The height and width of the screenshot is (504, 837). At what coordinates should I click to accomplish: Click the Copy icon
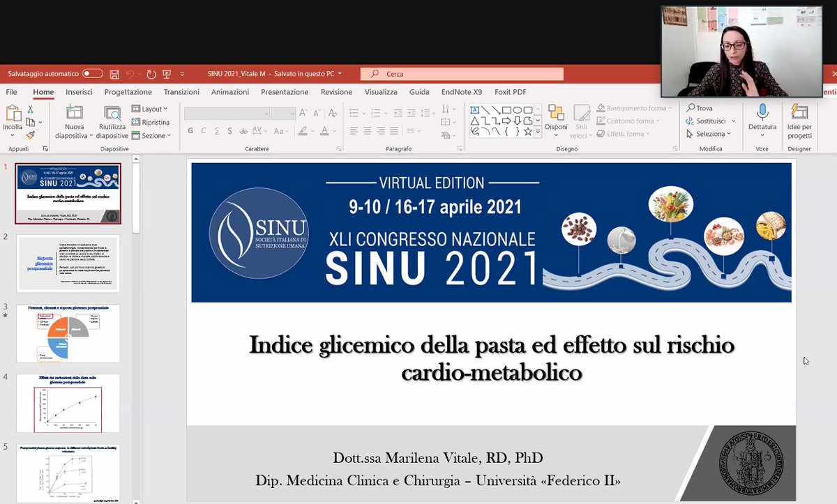[x=31, y=122]
